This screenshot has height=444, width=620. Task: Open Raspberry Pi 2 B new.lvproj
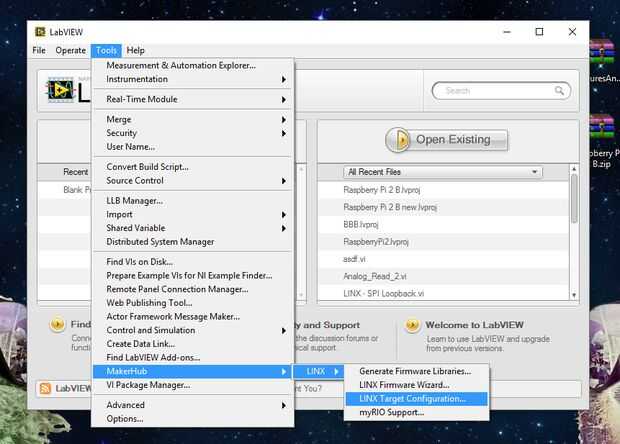443,207
